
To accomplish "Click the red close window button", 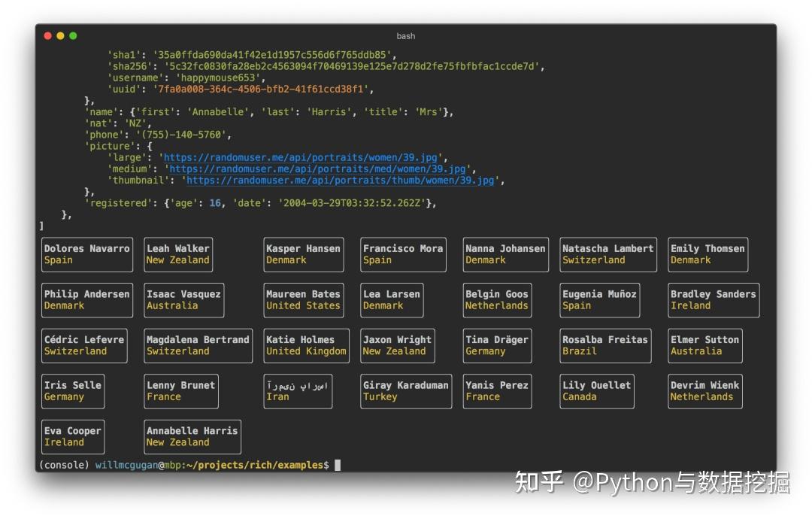I will point(47,36).
